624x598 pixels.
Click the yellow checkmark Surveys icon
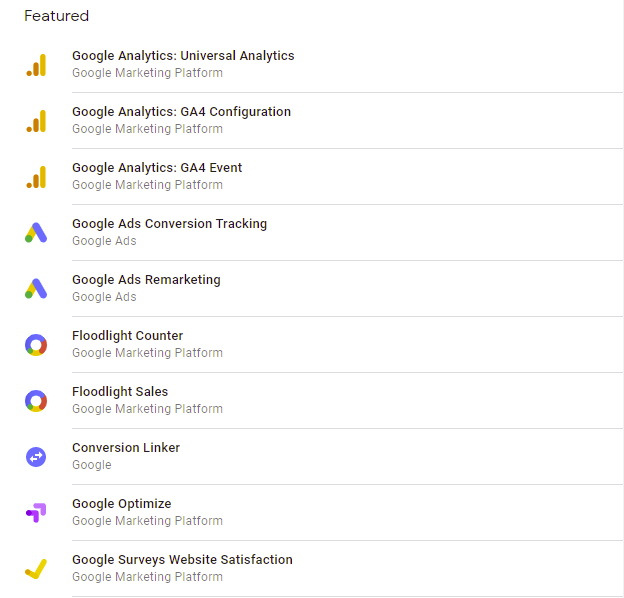coord(36,569)
